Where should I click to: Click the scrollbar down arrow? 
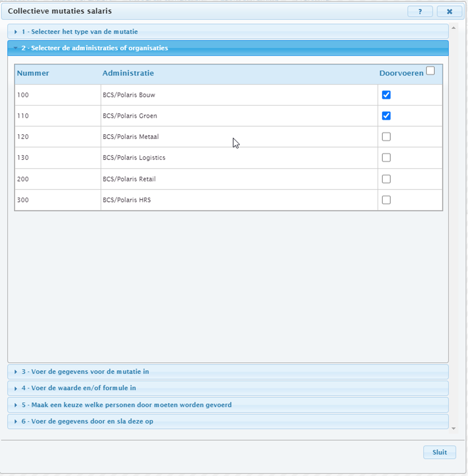point(454,428)
